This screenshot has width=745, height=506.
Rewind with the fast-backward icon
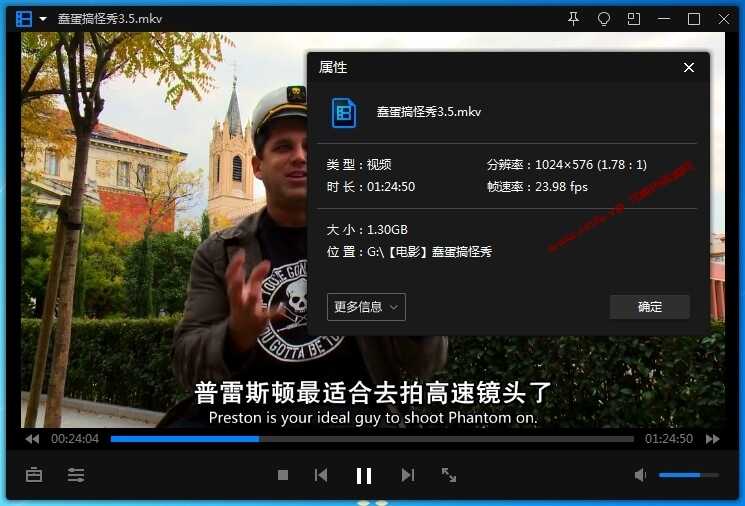tap(32, 439)
